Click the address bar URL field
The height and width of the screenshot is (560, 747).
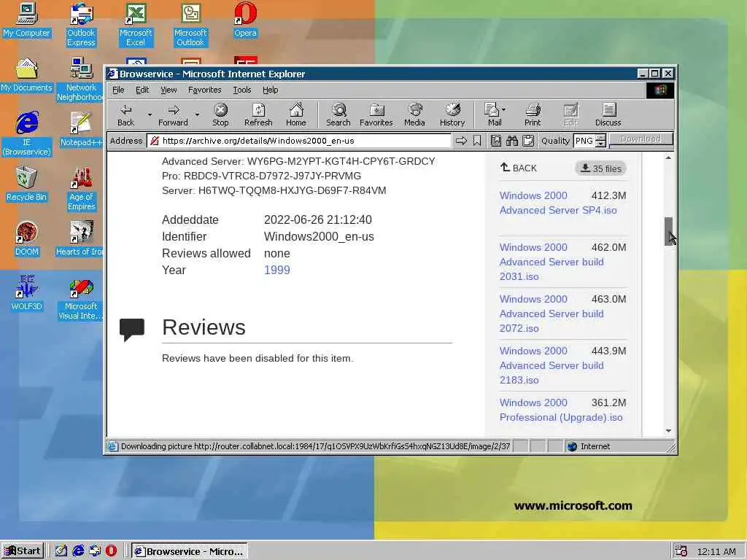tap(298, 141)
